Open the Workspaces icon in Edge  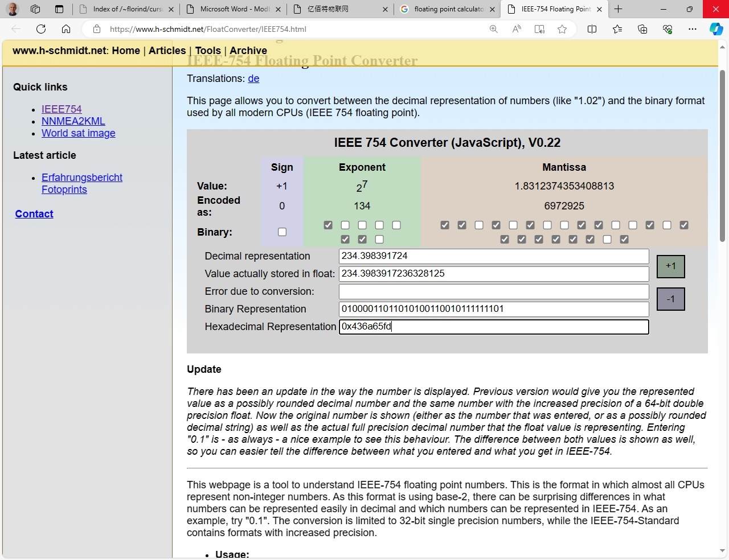[35, 9]
